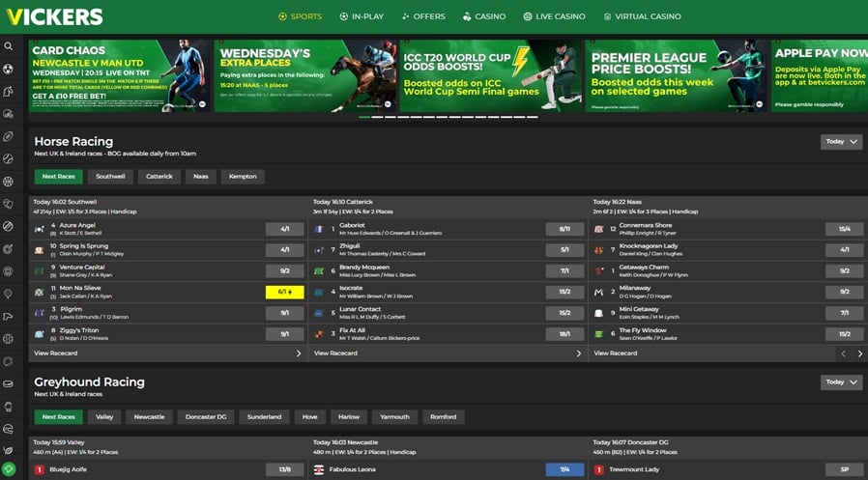Click the jockey silk icon beside Azure Angel
Image resolution: width=868 pixels, height=480 pixels.
coord(40,229)
